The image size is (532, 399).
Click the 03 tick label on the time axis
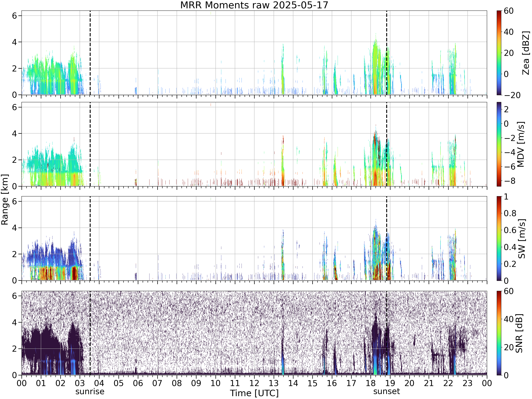click(80, 383)
